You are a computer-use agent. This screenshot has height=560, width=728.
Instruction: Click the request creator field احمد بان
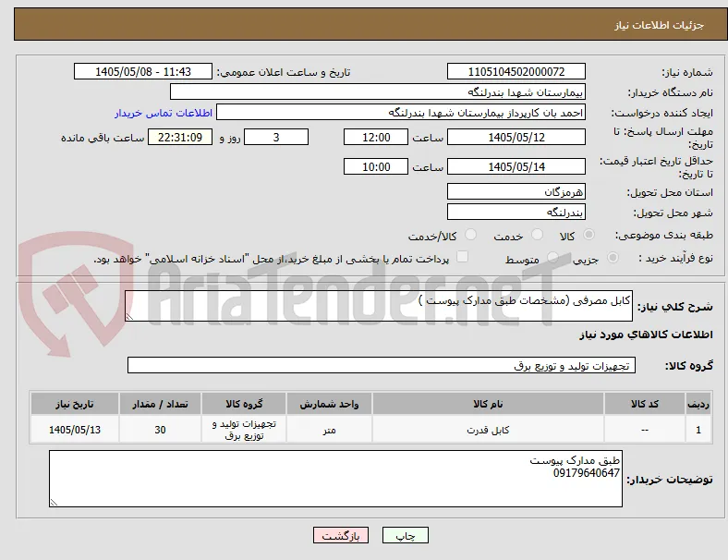coord(401,113)
